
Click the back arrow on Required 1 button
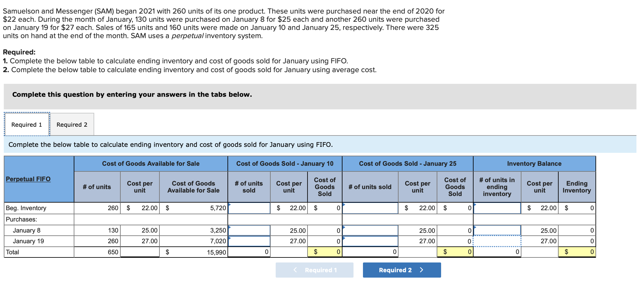(x=295, y=270)
